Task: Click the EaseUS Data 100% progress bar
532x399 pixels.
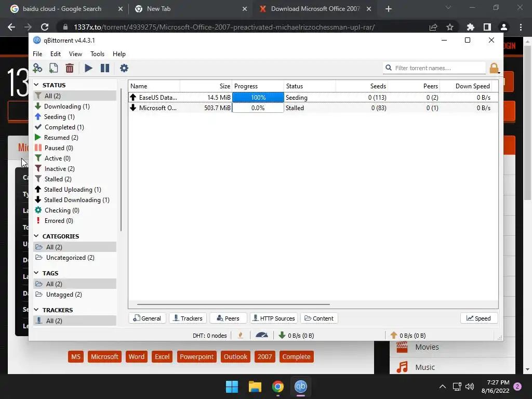Action: click(x=258, y=97)
